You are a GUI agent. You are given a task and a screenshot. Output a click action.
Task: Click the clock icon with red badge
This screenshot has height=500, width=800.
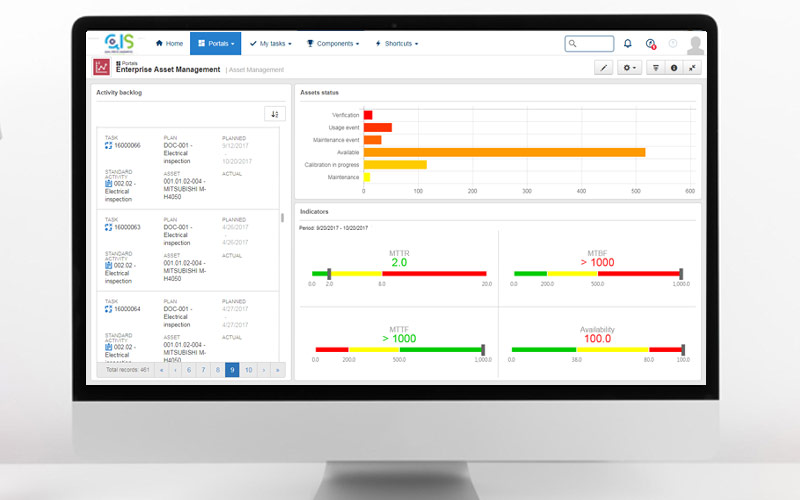650,44
